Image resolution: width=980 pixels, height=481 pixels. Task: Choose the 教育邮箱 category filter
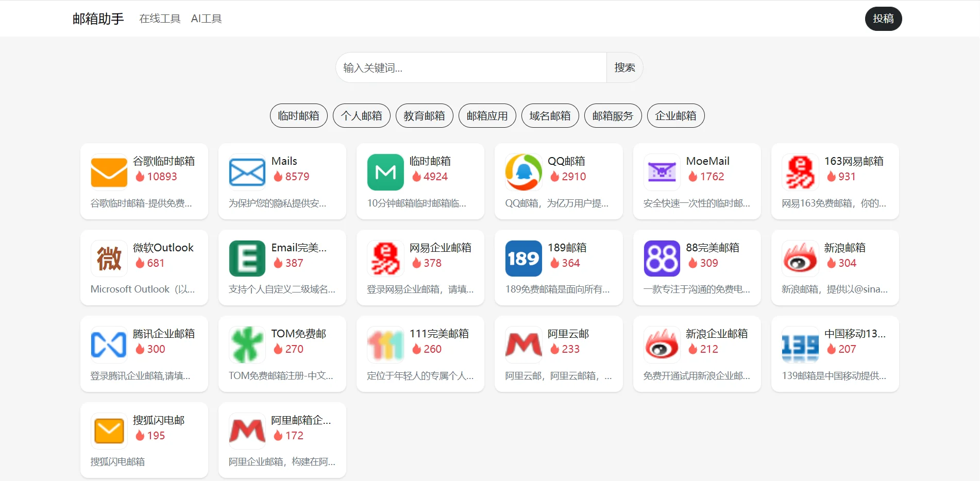[424, 115]
